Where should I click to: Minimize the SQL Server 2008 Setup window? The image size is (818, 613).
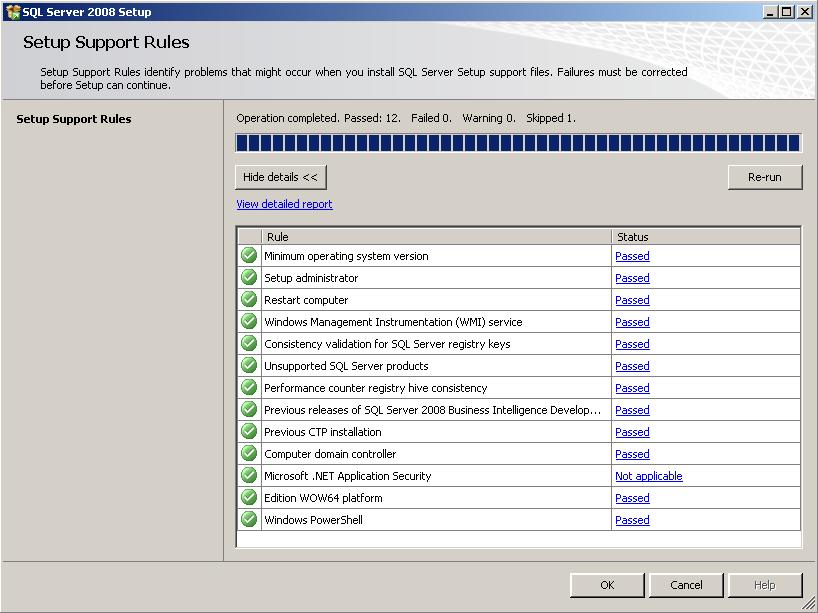click(x=769, y=11)
